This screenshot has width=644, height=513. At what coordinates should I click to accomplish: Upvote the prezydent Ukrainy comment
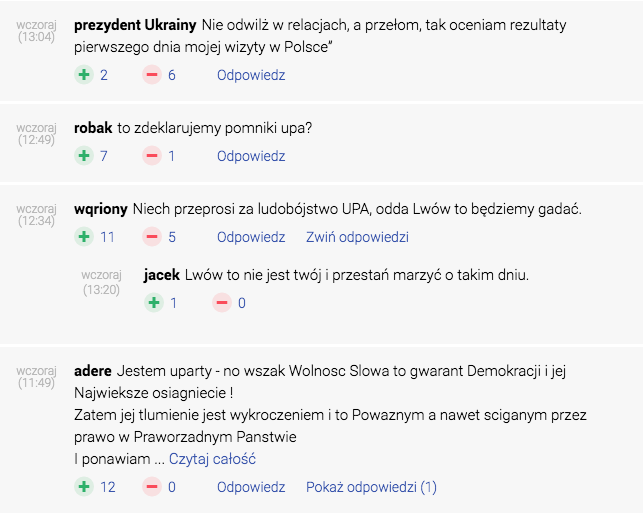coord(84,75)
